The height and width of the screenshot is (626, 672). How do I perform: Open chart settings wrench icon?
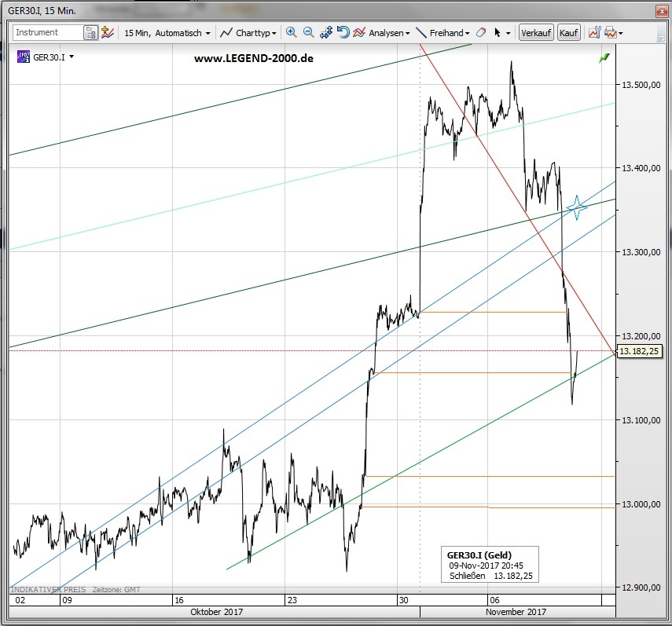(593, 33)
